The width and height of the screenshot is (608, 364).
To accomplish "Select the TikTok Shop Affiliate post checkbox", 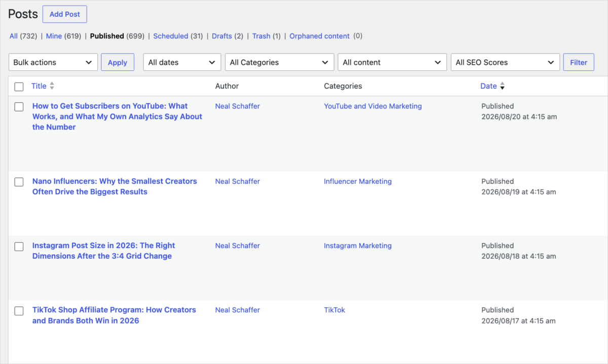I will tap(19, 311).
